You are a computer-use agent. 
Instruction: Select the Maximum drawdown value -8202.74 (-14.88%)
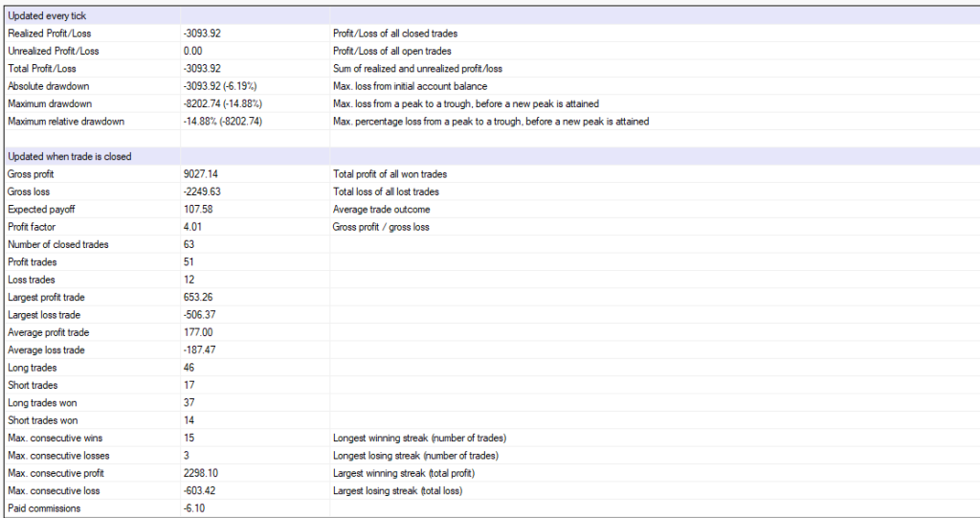[x=224, y=103]
